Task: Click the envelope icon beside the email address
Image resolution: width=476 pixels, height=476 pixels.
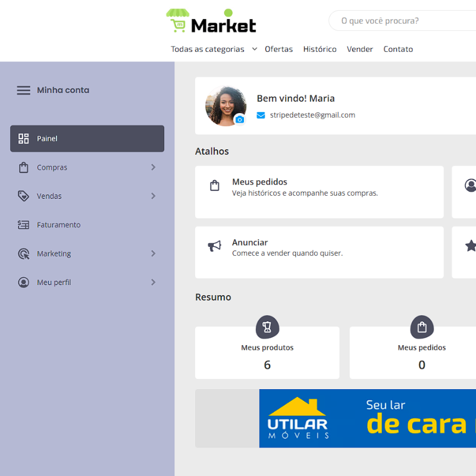Action: [261, 115]
